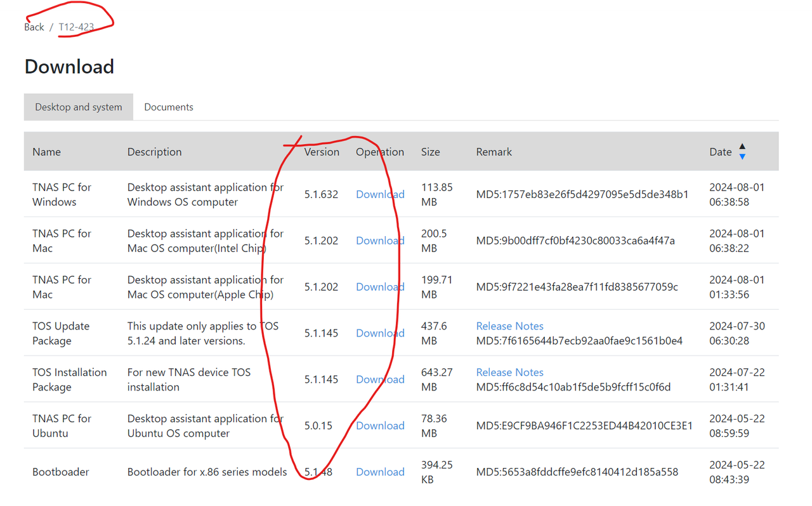
Task: Click the 199.71 MB size value
Action: (436, 287)
